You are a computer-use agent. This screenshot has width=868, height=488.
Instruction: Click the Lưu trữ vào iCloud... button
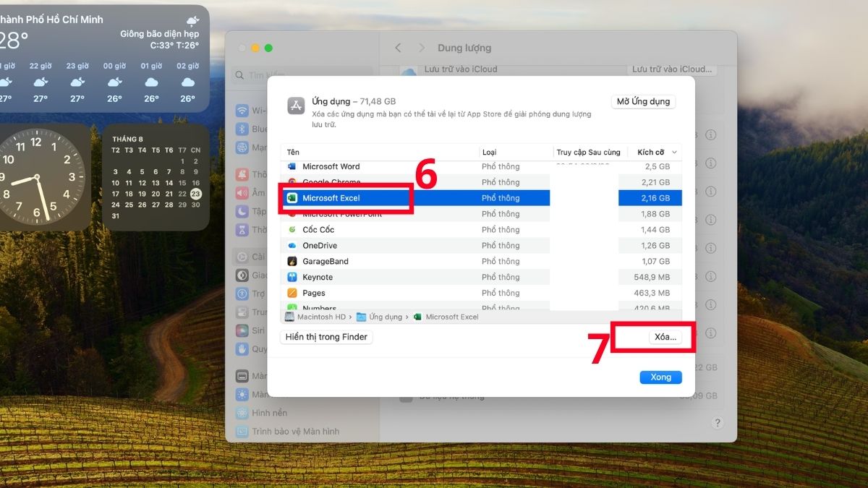[671, 69]
